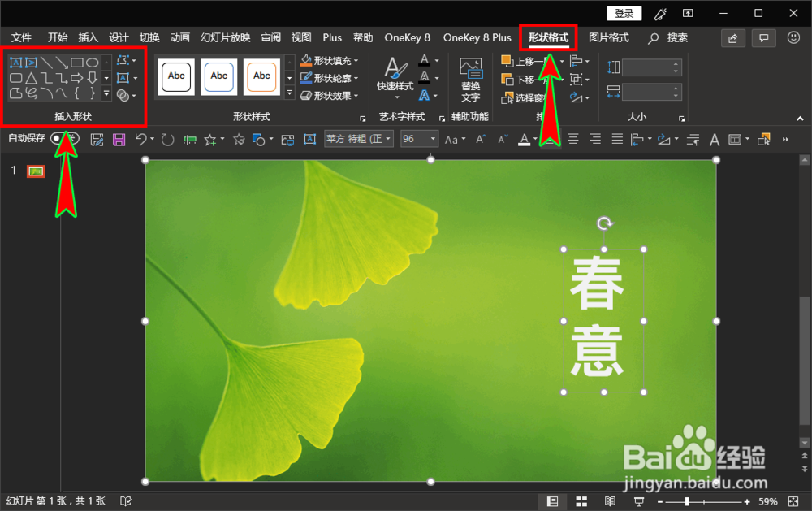Click the font color A button
Screen dimensions: 812x511
point(524,139)
